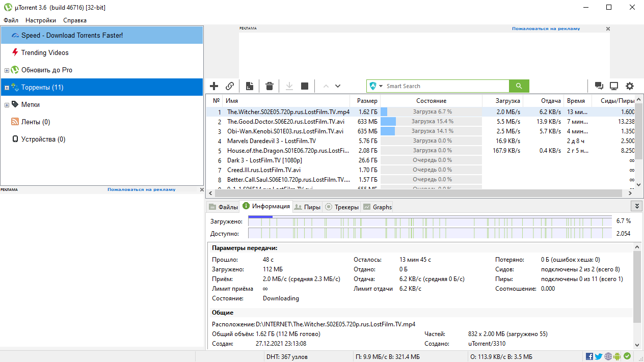Remove torrent using the trash icon
Screen dimensions: 644x362
[270, 86]
